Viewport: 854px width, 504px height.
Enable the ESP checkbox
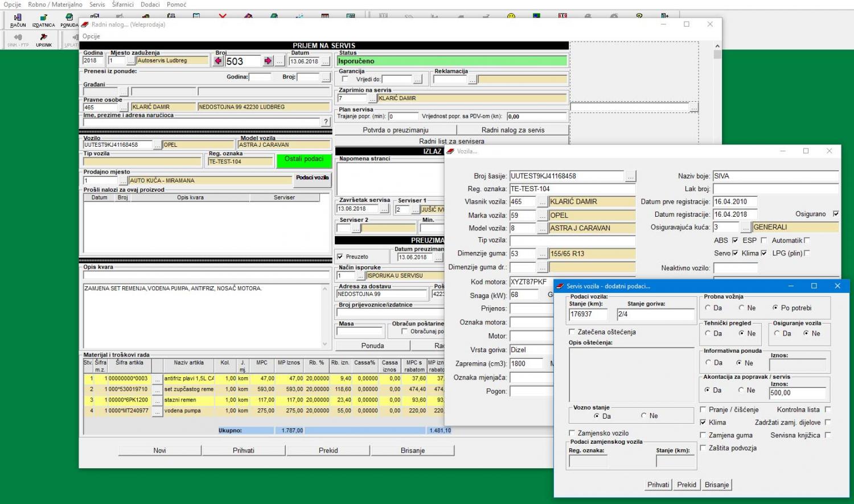click(x=764, y=241)
